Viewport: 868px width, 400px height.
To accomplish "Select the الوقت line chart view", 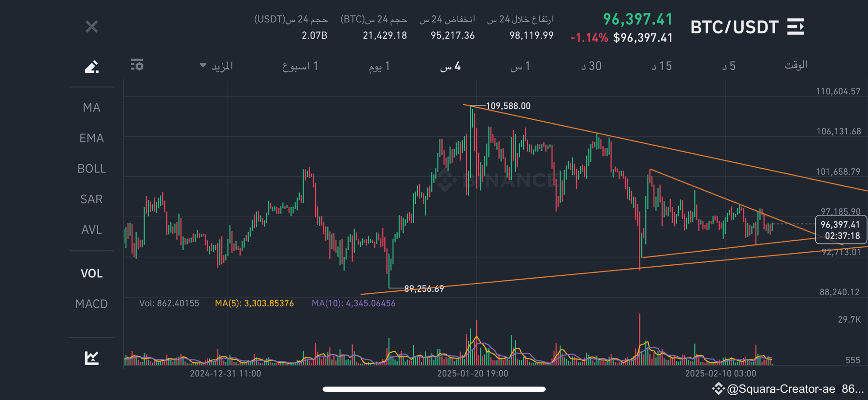I will pos(796,65).
